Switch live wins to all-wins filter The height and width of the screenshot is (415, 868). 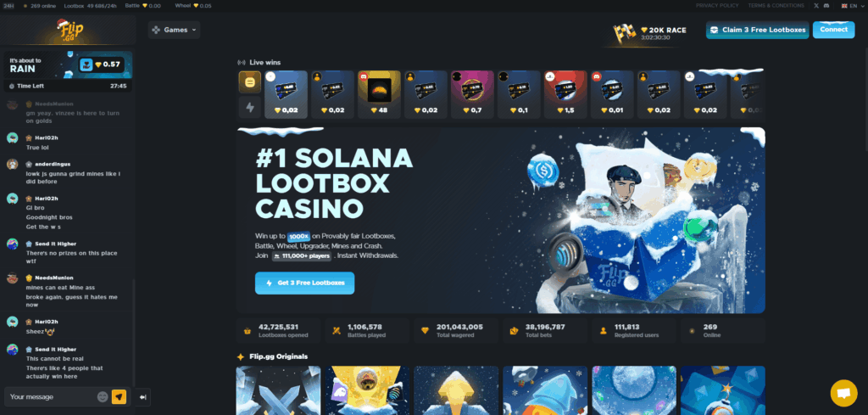pos(250,82)
